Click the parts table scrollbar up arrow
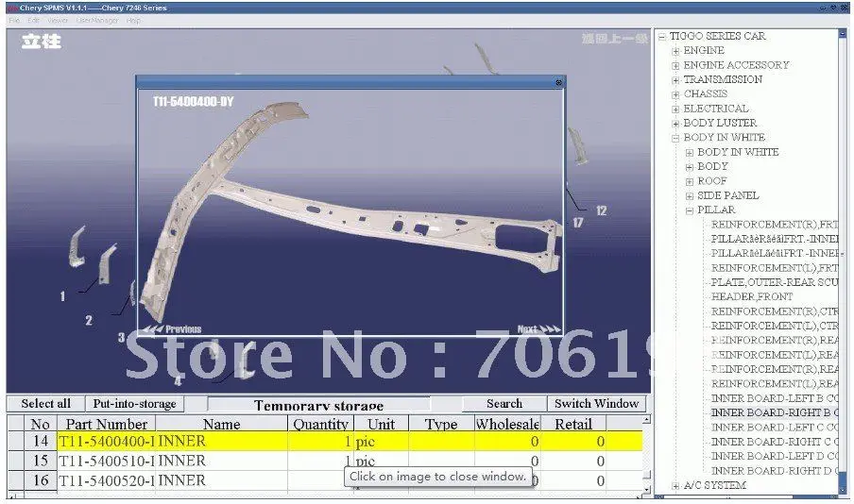Screen dimensions: 854x504 [646, 420]
